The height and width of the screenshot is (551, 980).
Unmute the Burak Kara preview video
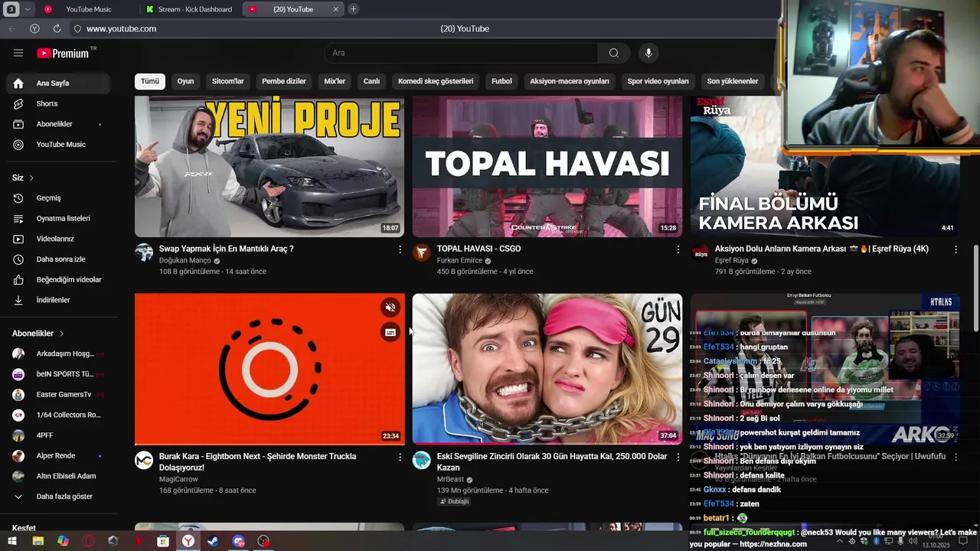click(390, 308)
